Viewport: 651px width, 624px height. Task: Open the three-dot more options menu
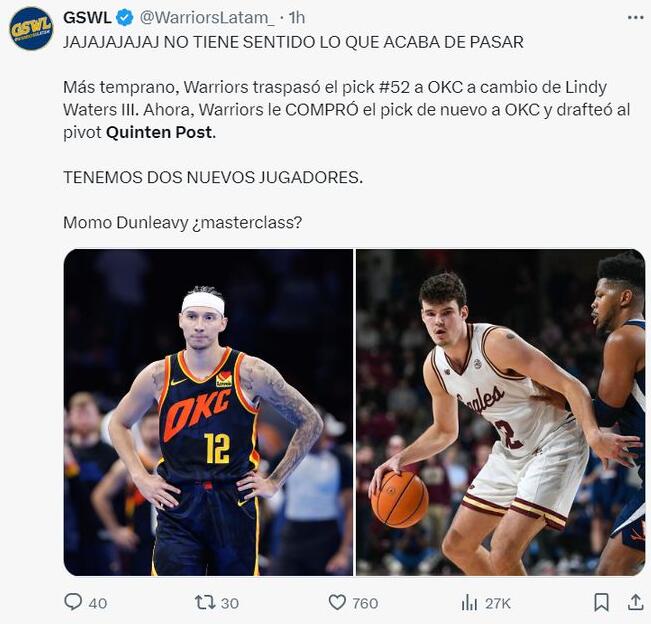[635, 17]
